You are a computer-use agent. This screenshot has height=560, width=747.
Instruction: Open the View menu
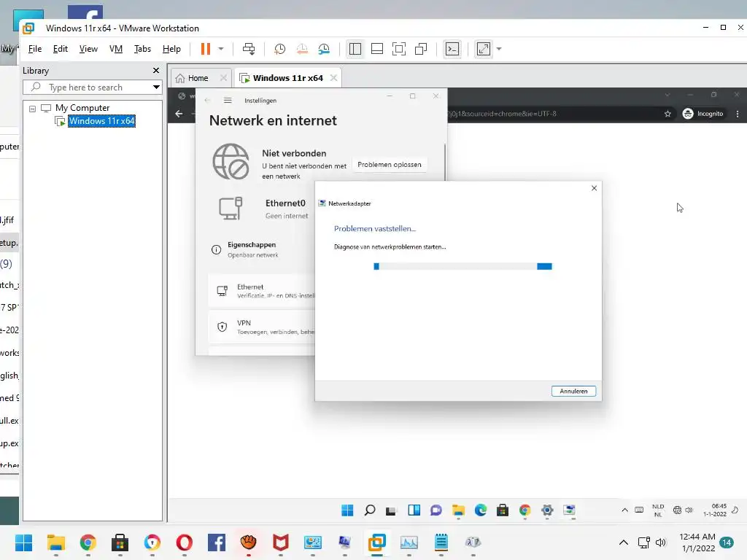tap(88, 49)
